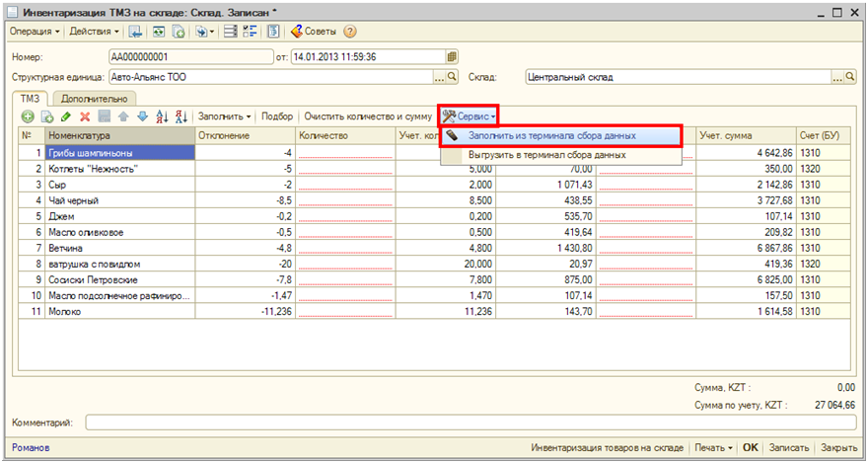Open the Заполнить dropdown
The width and height of the screenshot is (868, 463).
(225, 116)
